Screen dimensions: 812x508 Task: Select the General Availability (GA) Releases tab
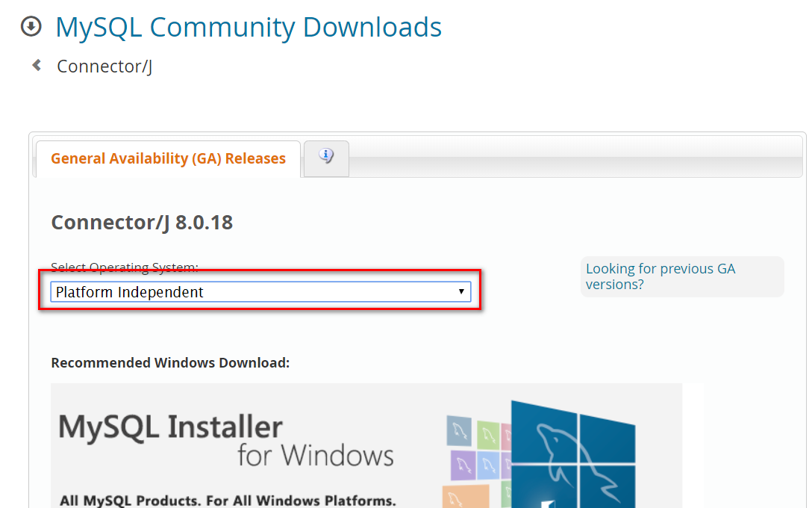pyautogui.click(x=168, y=158)
